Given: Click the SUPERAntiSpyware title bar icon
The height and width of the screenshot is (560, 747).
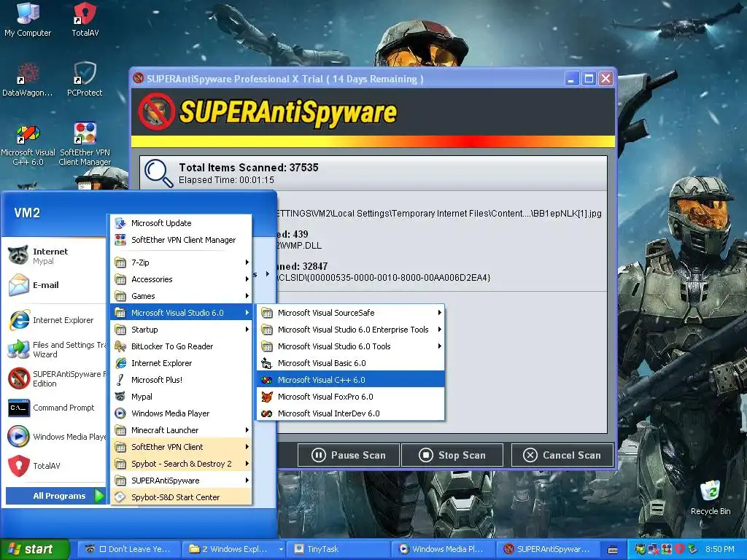Looking at the screenshot, I should [138, 78].
